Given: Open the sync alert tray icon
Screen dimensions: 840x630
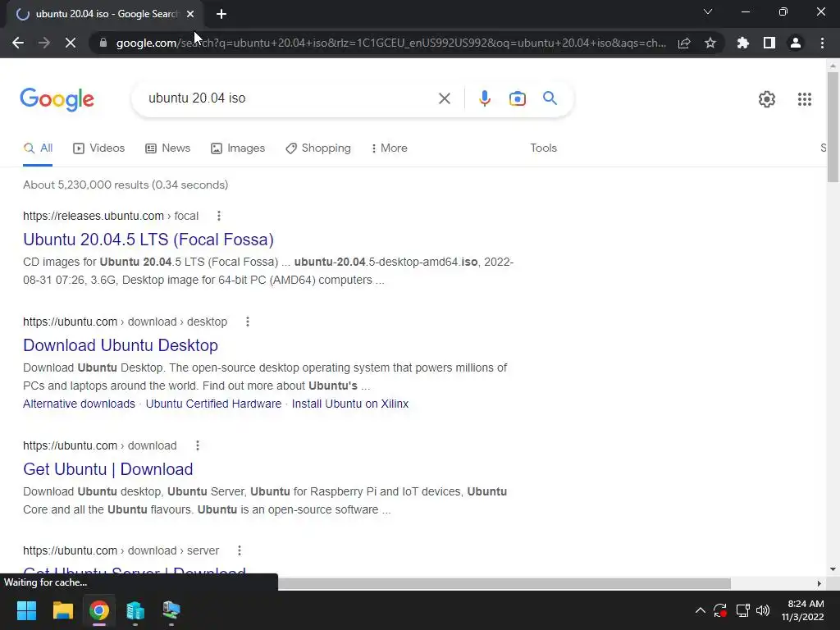Looking at the screenshot, I should click(720, 610).
